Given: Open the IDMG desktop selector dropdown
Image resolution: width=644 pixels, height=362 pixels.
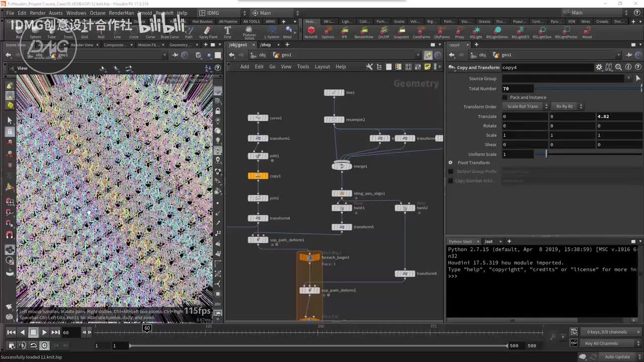Looking at the screenshot, I should point(222,13).
